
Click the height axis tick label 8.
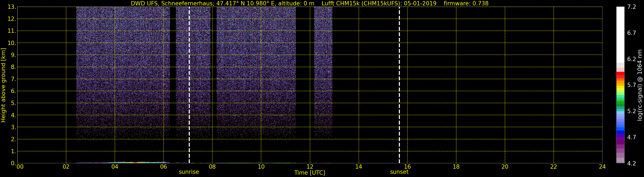pyautogui.click(x=13, y=67)
